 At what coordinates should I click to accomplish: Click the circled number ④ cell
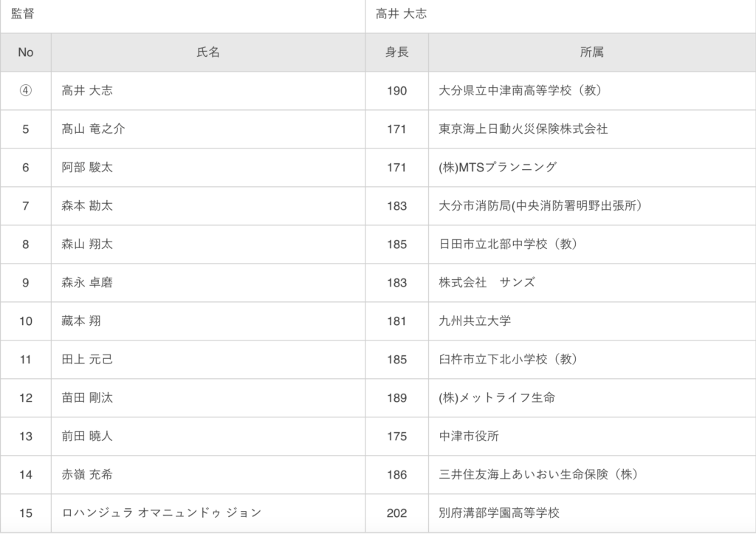pyautogui.click(x=26, y=91)
